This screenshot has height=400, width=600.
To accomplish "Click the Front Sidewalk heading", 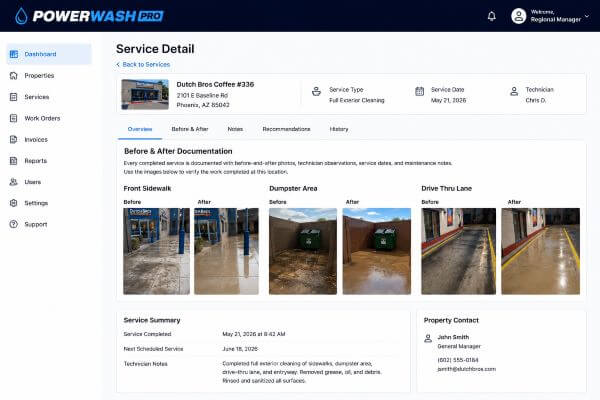I will tap(147, 188).
